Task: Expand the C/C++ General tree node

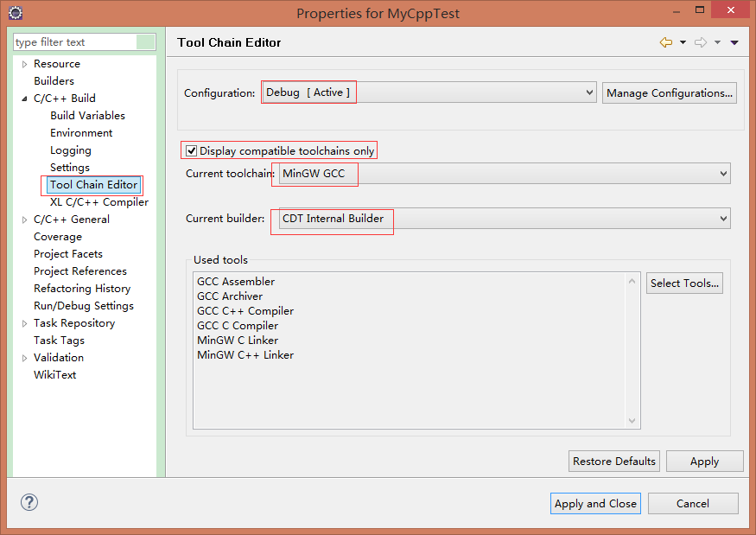Action: 24,220
